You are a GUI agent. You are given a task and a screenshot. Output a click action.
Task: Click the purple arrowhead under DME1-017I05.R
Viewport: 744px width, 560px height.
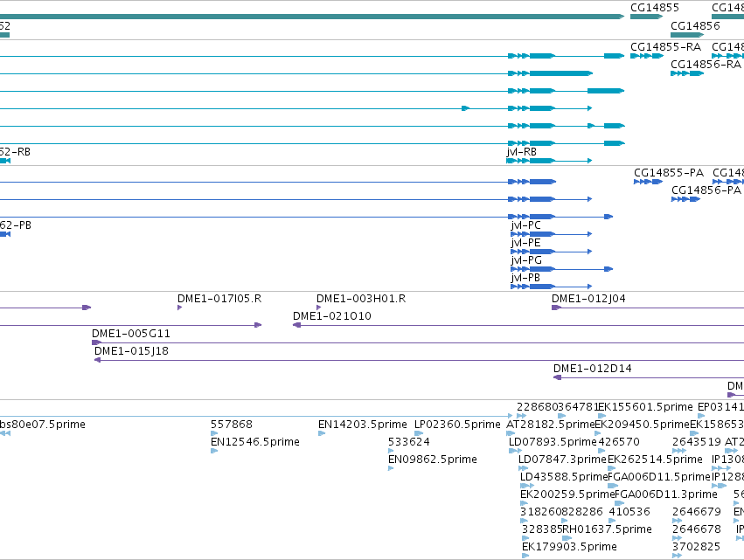coord(179,308)
